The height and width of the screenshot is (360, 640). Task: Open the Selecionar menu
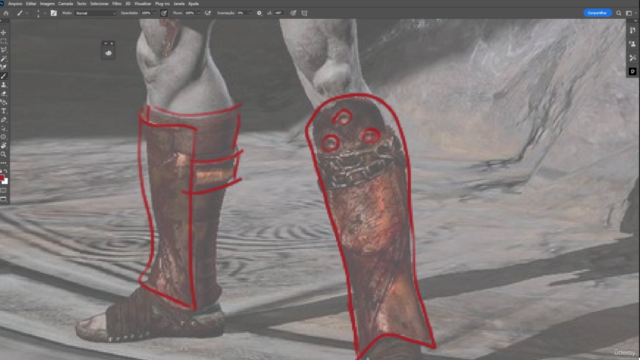[x=99, y=4]
